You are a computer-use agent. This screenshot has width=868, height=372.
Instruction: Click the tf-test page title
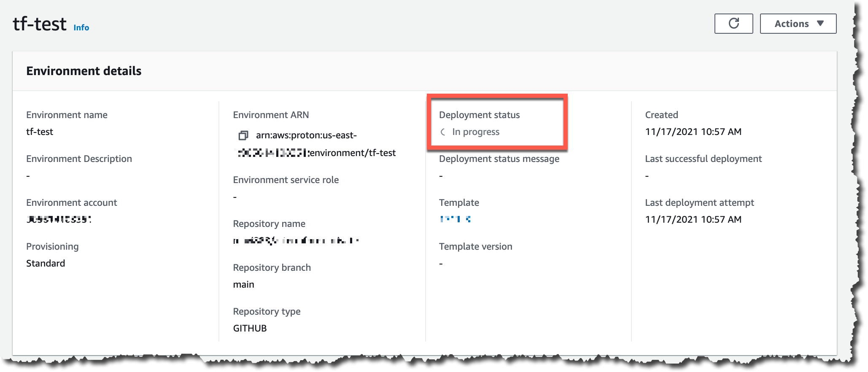pos(40,24)
